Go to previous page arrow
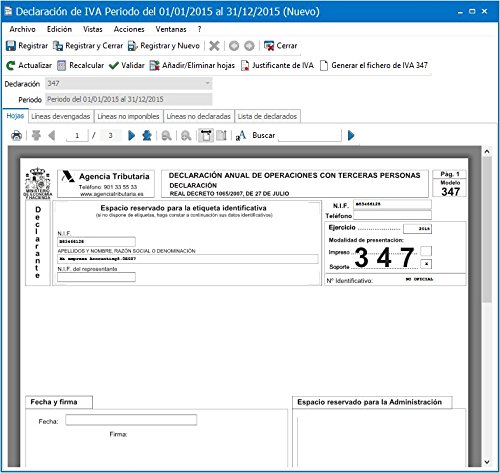Screen dimensions: 500x473 point(52,135)
